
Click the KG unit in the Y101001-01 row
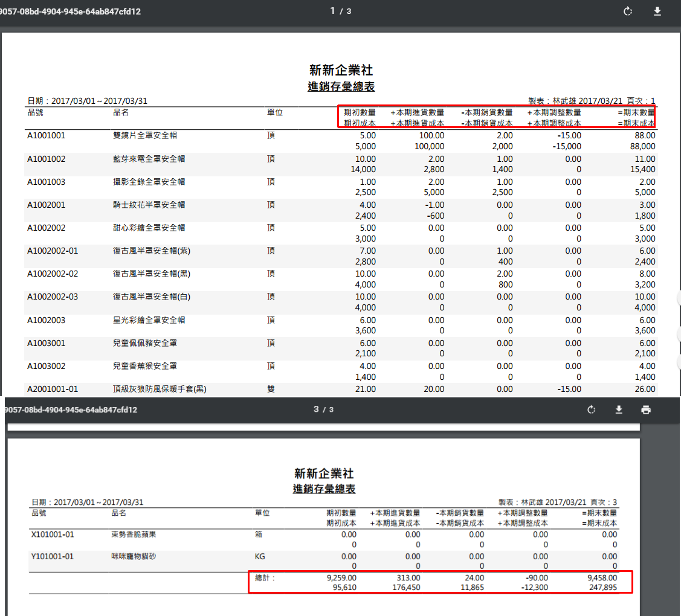260,557
